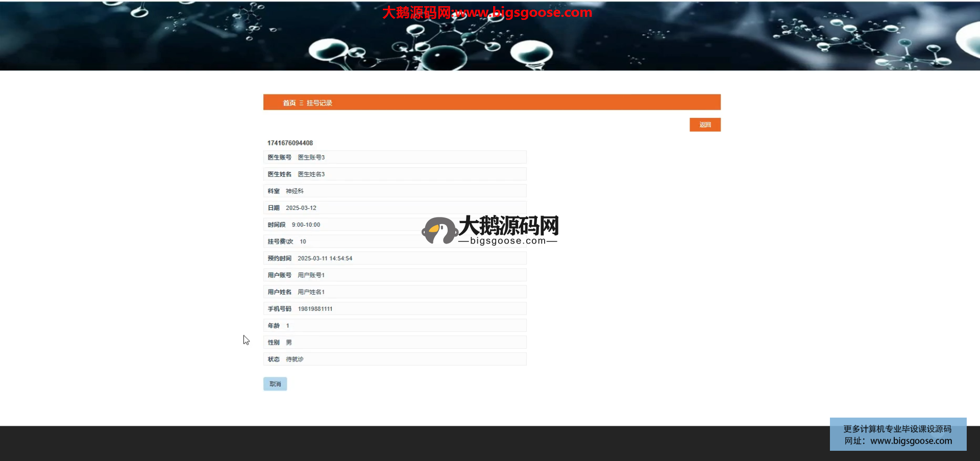
Task: Click the phone number 19819881111
Action: click(x=315, y=309)
